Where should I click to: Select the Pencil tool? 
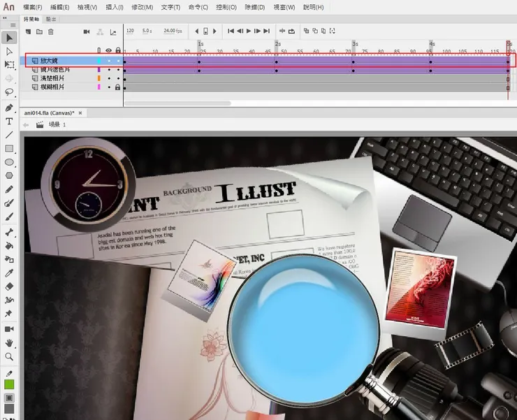click(9, 189)
